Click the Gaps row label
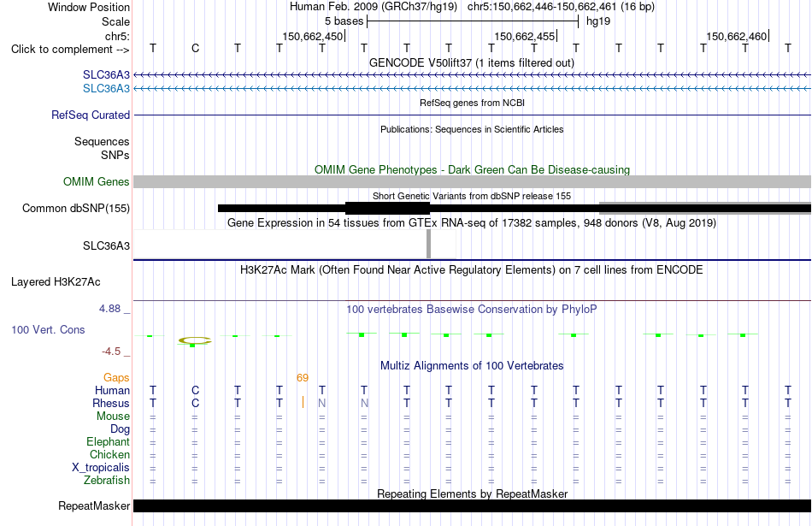The height and width of the screenshot is (526, 812). (x=116, y=378)
